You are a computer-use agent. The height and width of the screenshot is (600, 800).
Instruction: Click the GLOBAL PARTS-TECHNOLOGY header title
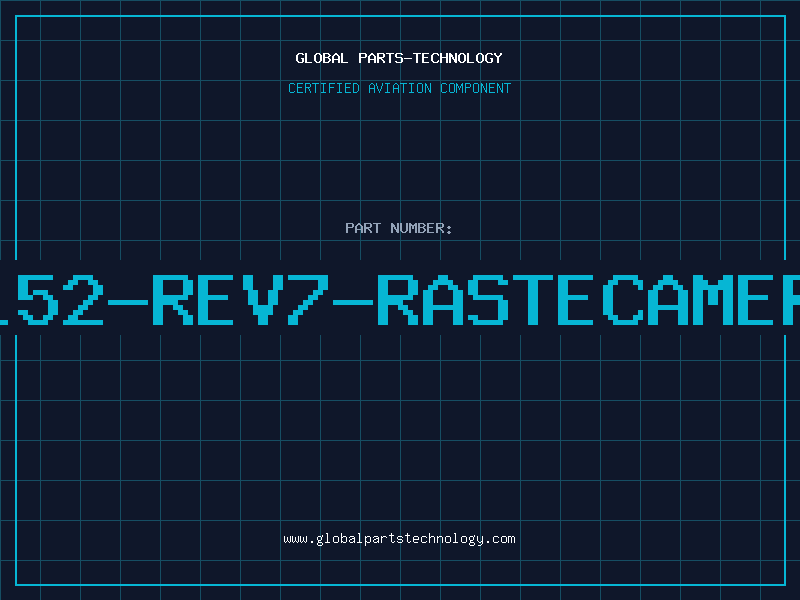click(x=399, y=58)
